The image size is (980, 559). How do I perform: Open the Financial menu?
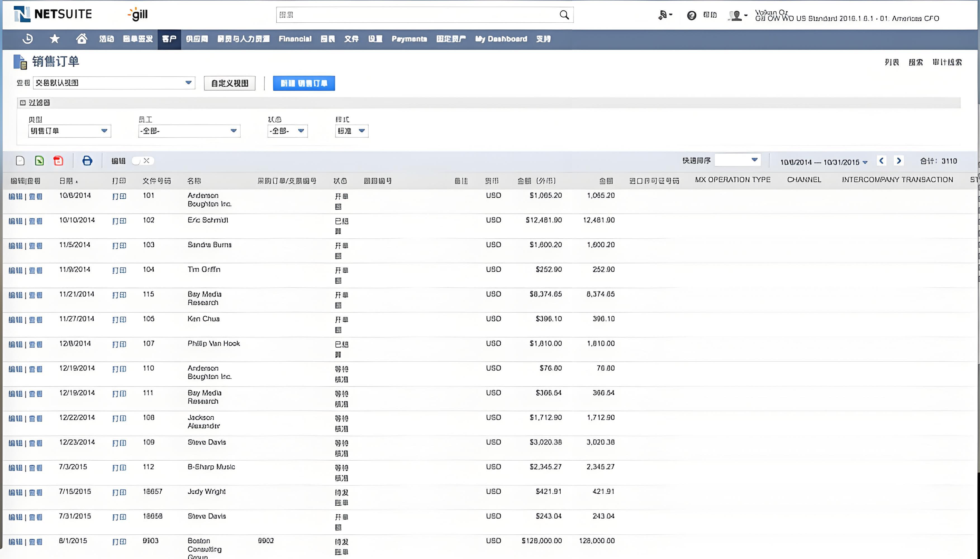[295, 39]
